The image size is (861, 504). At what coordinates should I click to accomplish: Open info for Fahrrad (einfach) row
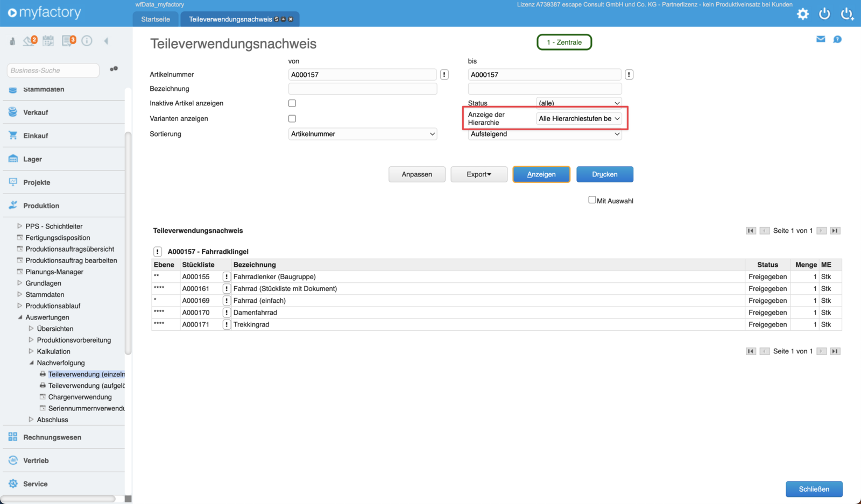(x=227, y=301)
